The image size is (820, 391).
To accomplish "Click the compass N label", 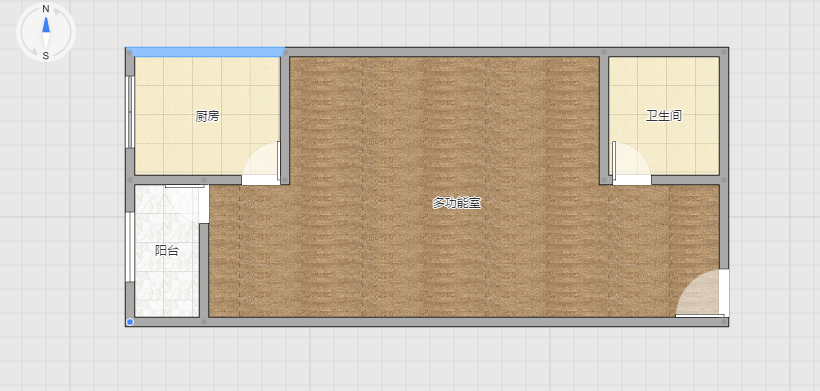I will 46,9.
